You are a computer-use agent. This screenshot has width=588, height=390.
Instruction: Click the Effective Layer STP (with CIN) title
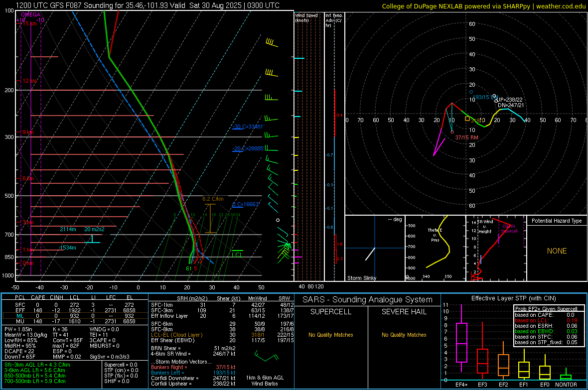point(513,298)
